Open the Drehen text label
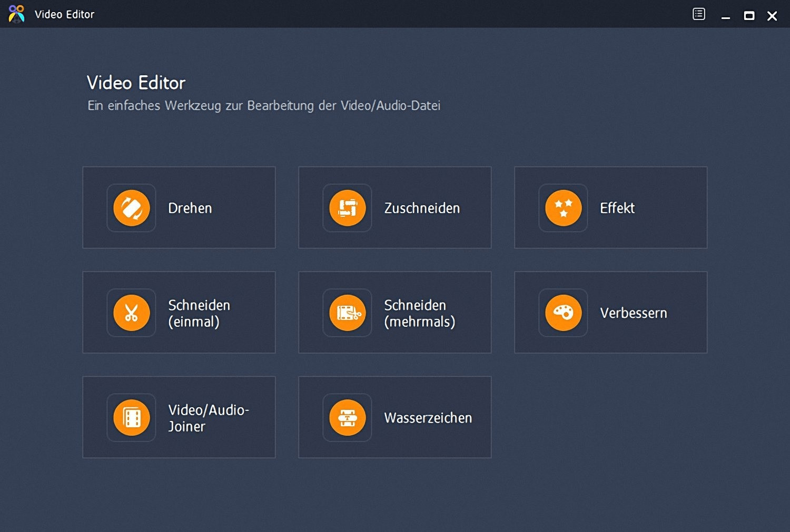790x532 pixels. point(190,208)
